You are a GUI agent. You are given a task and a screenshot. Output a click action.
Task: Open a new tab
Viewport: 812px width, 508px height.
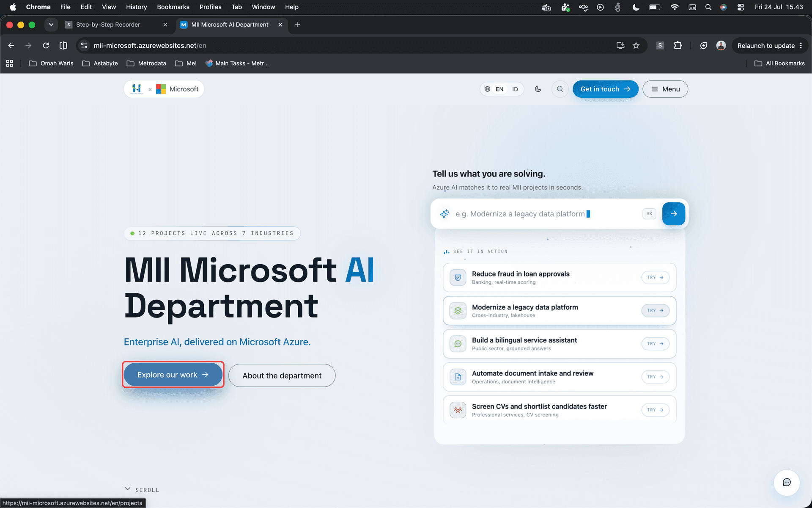pos(298,25)
